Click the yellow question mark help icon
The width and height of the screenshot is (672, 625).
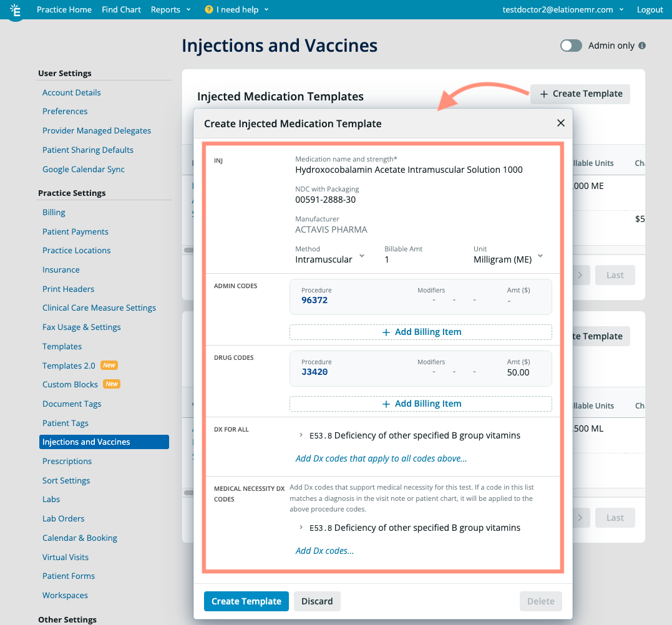(209, 10)
